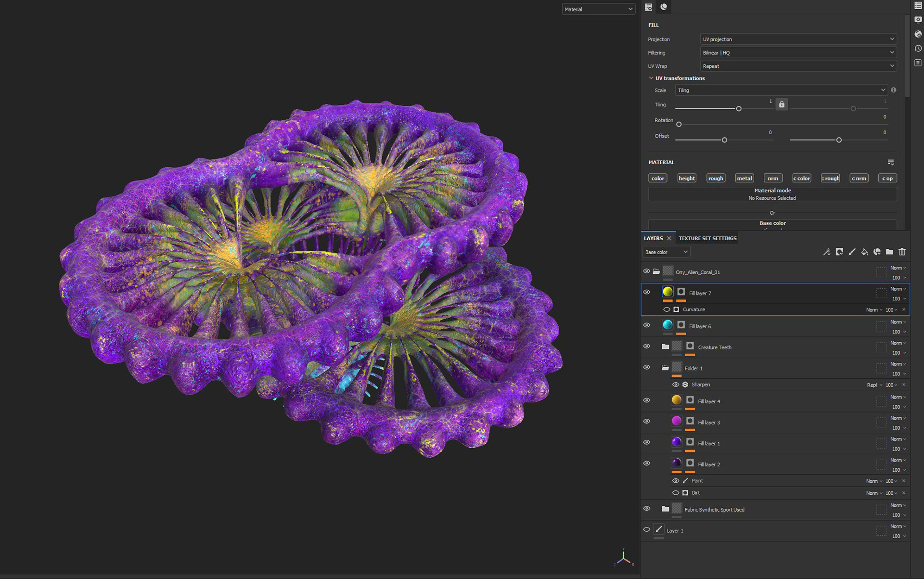Open the material options menu icon
Screen dimensions: 924x579
[891, 162]
